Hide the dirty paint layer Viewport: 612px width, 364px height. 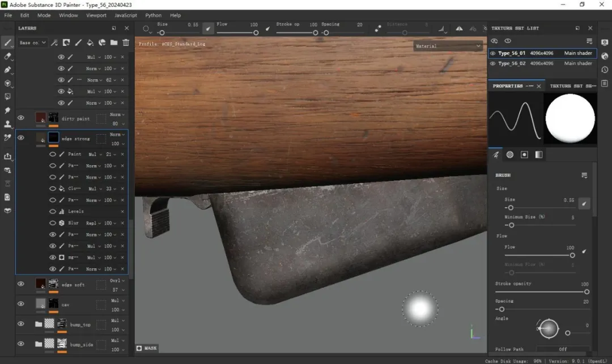pos(21,118)
